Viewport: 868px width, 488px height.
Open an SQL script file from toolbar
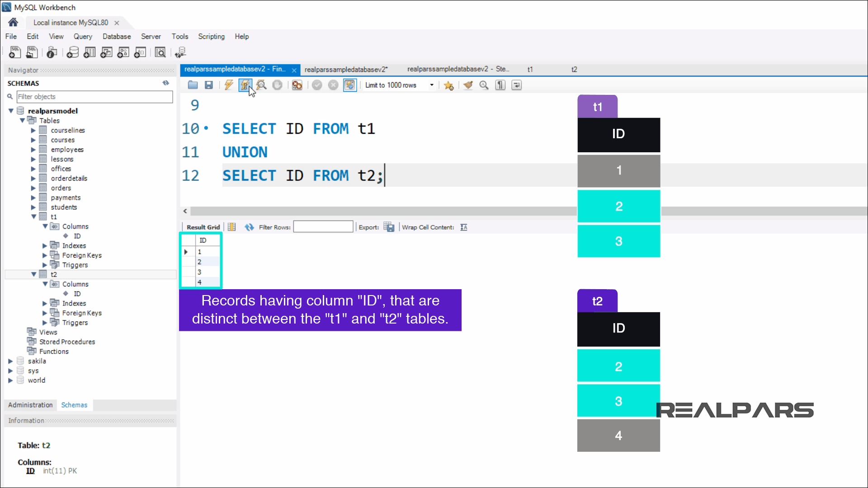pyautogui.click(x=193, y=85)
